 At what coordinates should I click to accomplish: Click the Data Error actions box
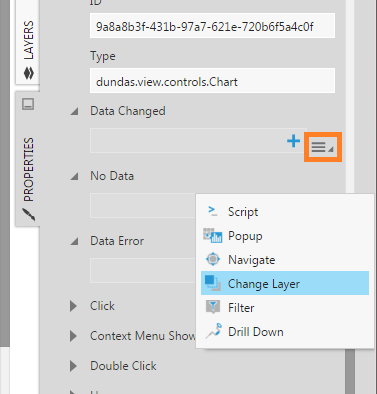143,270
